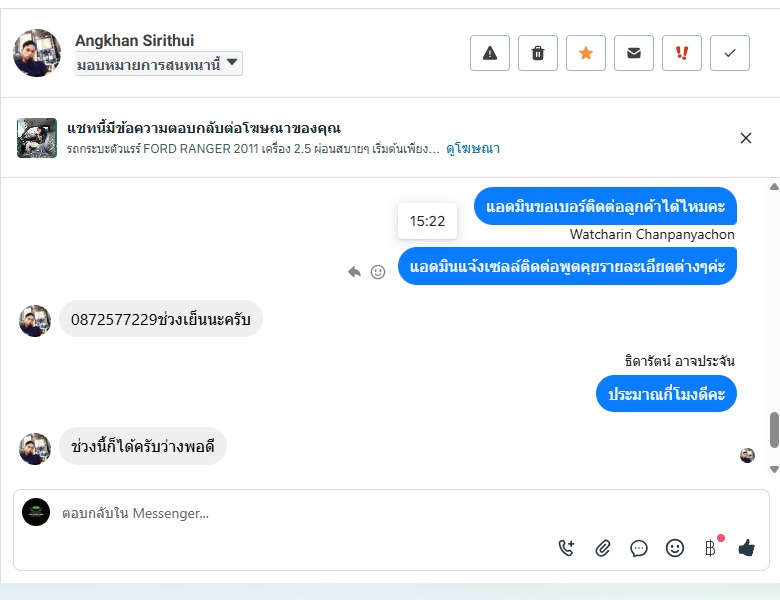Click the dropdown arrow beside มอบหมายการสนทนานี้
Image resolution: width=780 pixels, height=600 pixels.
click(232, 63)
